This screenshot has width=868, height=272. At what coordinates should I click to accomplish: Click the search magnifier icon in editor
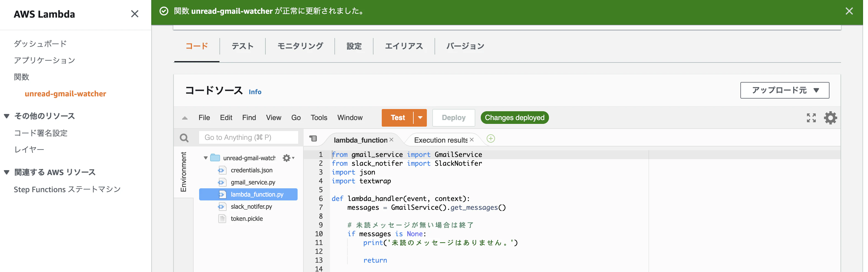click(x=184, y=138)
